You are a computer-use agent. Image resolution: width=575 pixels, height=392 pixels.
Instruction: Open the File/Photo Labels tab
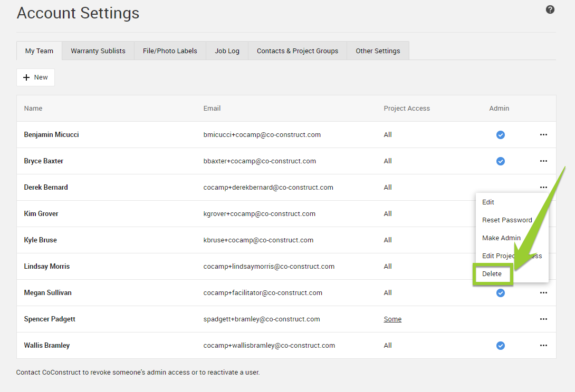click(170, 51)
